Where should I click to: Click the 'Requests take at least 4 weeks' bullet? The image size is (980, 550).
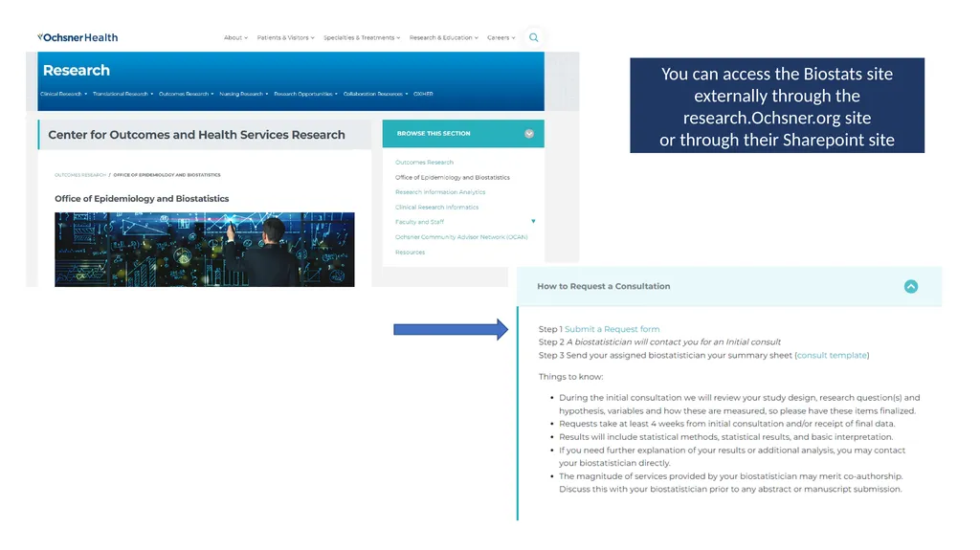point(727,424)
